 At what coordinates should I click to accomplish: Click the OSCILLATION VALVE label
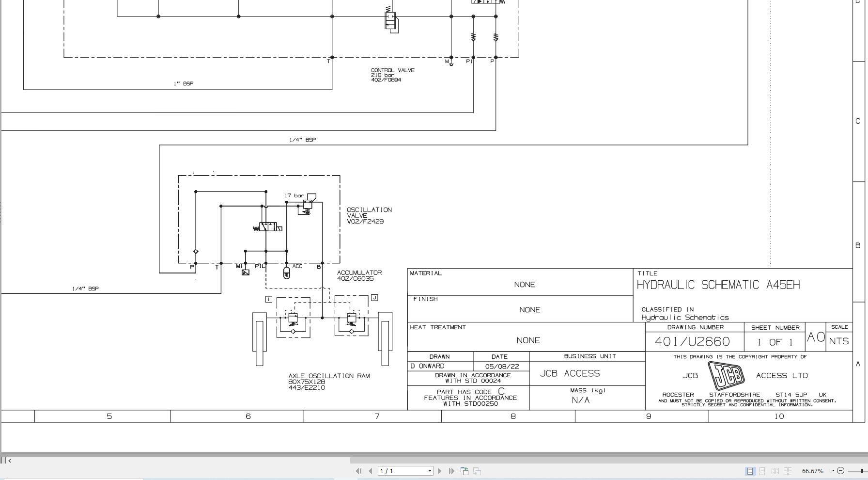369,215
